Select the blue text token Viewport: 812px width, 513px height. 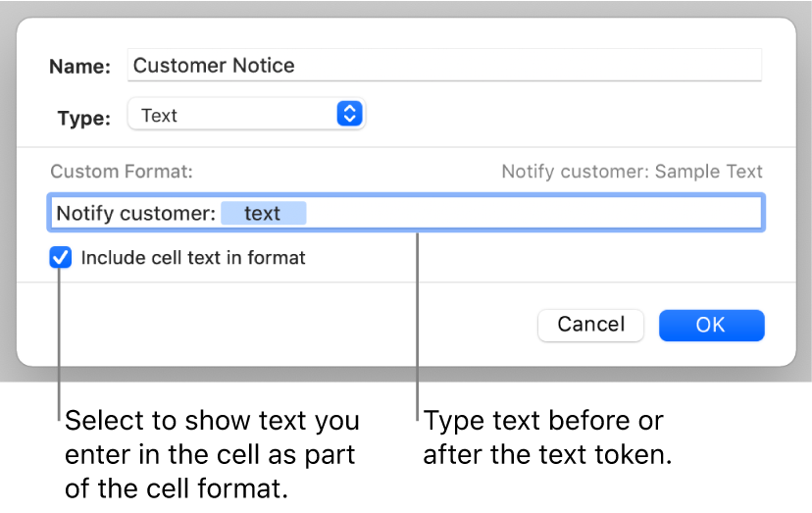tap(264, 213)
